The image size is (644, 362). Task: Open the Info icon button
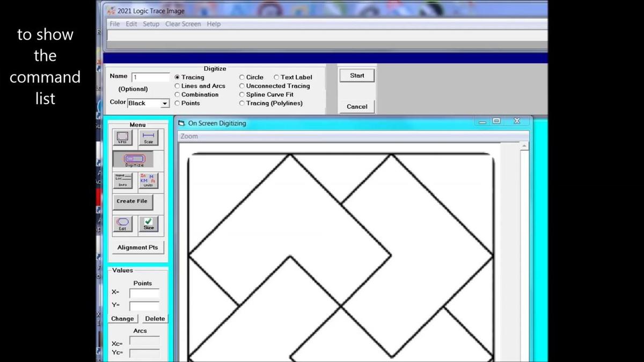(x=123, y=180)
